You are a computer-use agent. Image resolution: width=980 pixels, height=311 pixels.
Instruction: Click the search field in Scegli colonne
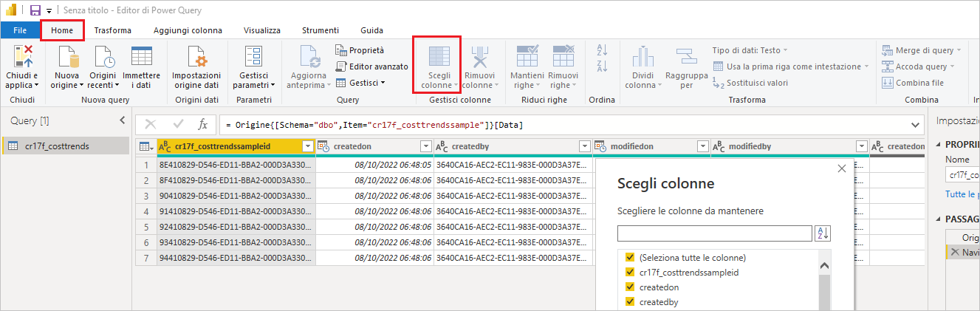pyautogui.click(x=715, y=233)
